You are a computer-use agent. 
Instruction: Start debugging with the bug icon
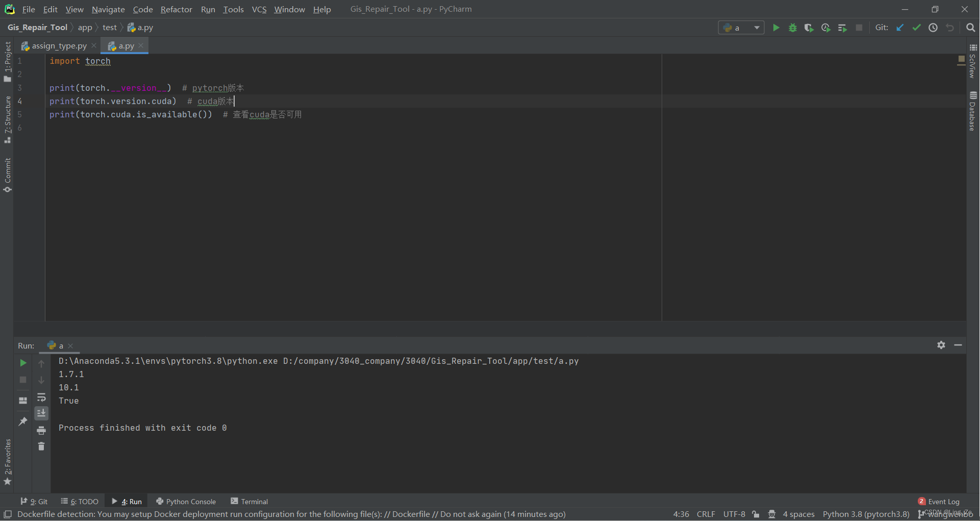(x=792, y=28)
